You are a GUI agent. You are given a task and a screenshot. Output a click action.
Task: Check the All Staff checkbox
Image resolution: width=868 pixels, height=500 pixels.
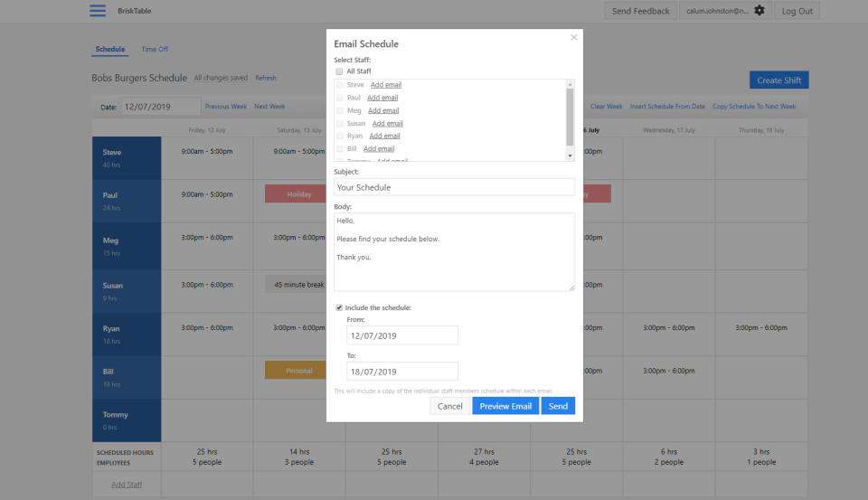coord(339,71)
